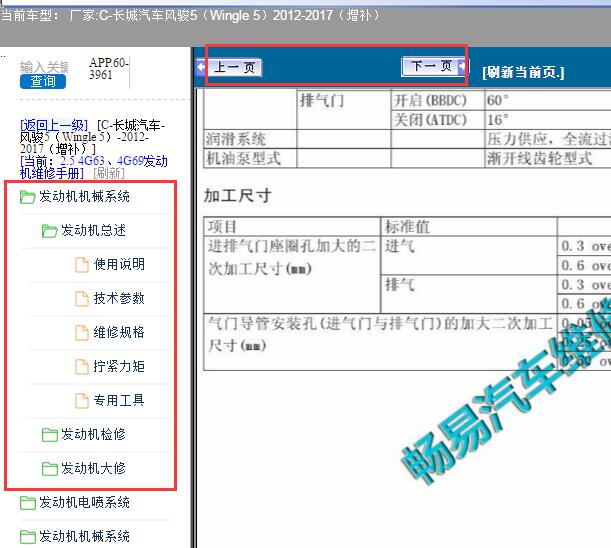Click the 刷新当前页 link

point(523,72)
